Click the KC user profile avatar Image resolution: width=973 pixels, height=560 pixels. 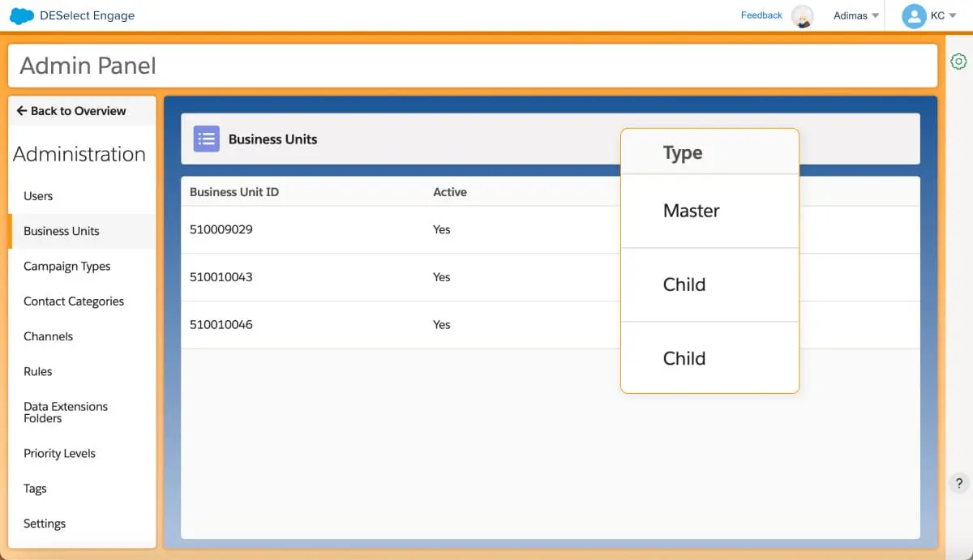pyautogui.click(x=914, y=16)
